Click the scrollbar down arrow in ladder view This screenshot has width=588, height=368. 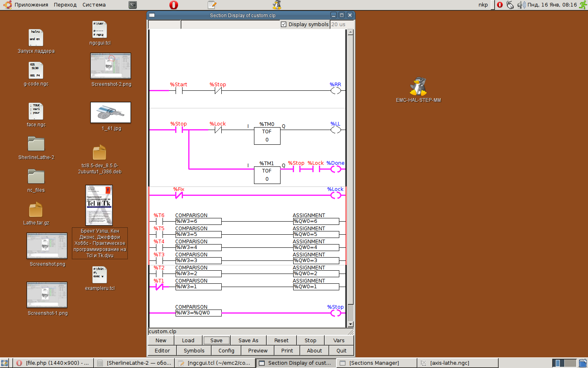350,324
